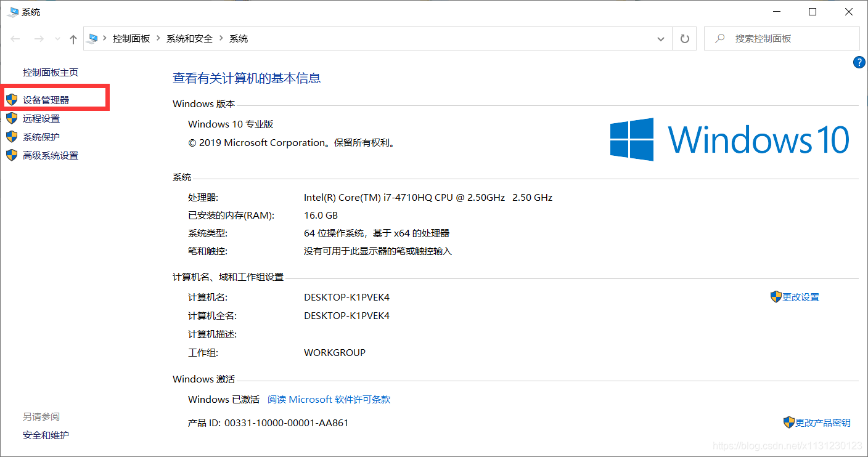Open the window menu from the title bar system icon
868x457 pixels.
[13, 12]
